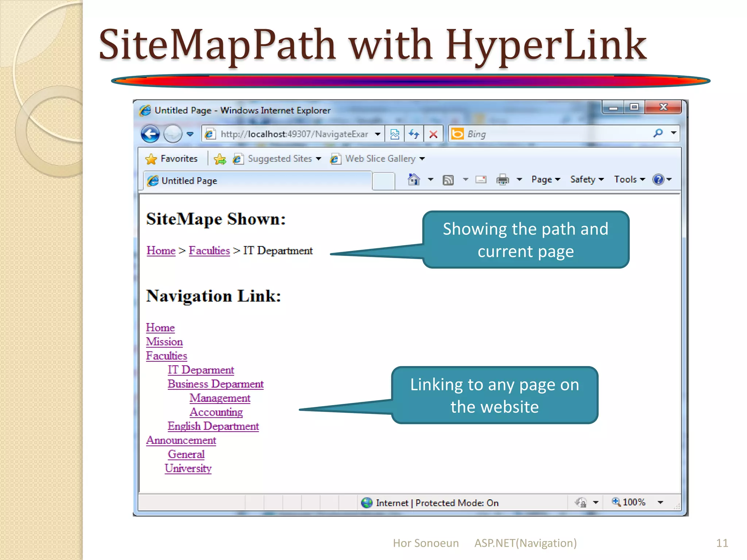The height and width of the screenshot is (560, 747).
Task: Open the Safety menu
Action: [x=587, y=179]
